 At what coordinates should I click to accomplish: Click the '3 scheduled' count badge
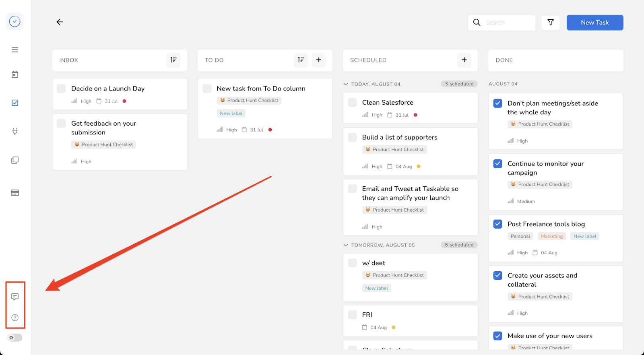point(459,84)
